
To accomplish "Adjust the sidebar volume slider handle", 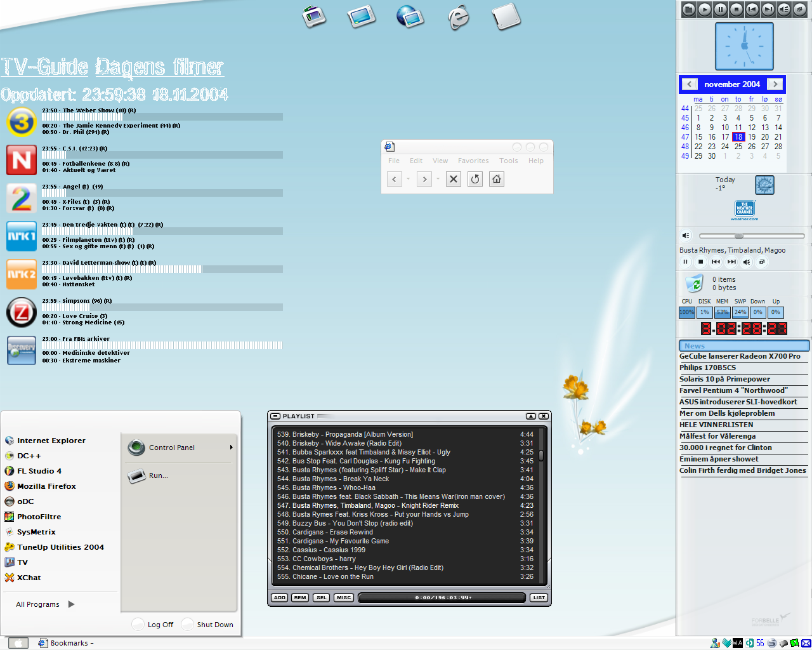I will pyautogui.click(x=738, y=235).
